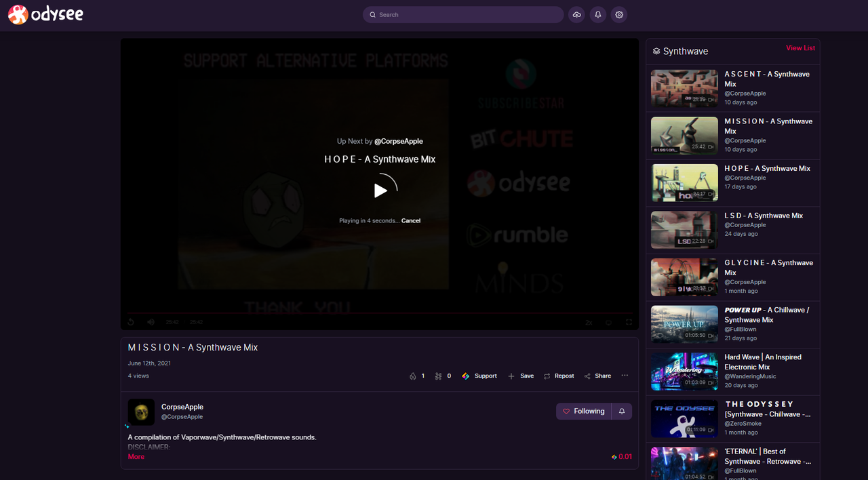This screenshot has height=480, width=868.
Task: Open M I S S I O N thumbnail in playlist
Action: [684, 136]
